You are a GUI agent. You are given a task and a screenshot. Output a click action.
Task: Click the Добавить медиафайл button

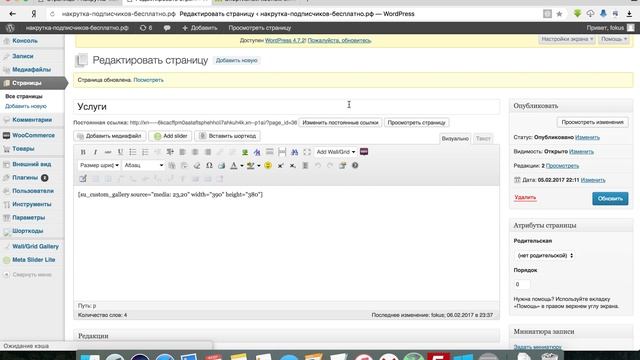109,136
